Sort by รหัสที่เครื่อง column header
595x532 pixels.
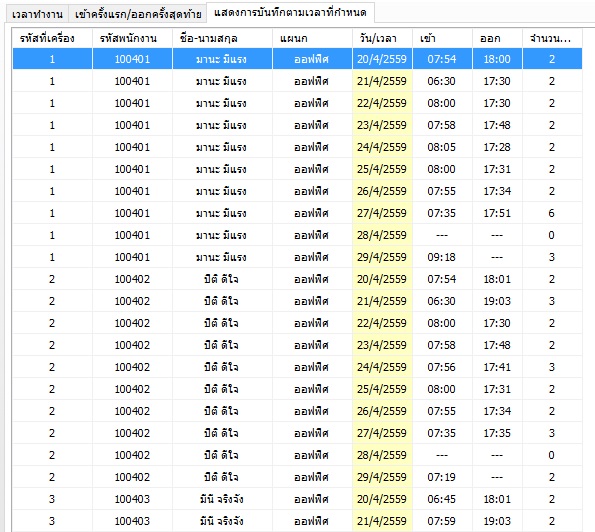pyautogui.click(x=52, y=38)
